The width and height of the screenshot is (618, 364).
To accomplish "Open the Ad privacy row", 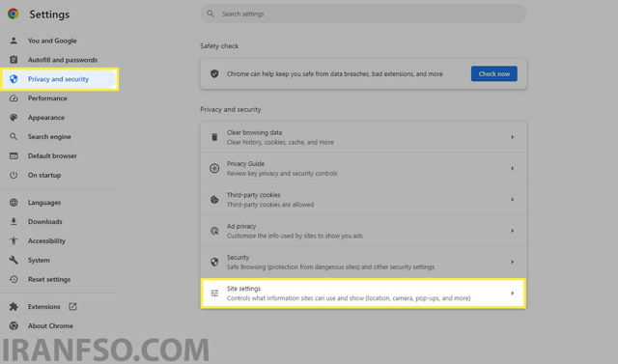I will [x=363, y=231].
